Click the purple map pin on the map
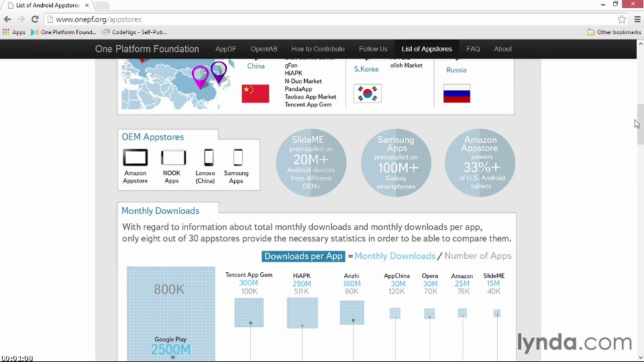Viewport: 644px width, 362px height. point(219,72)
